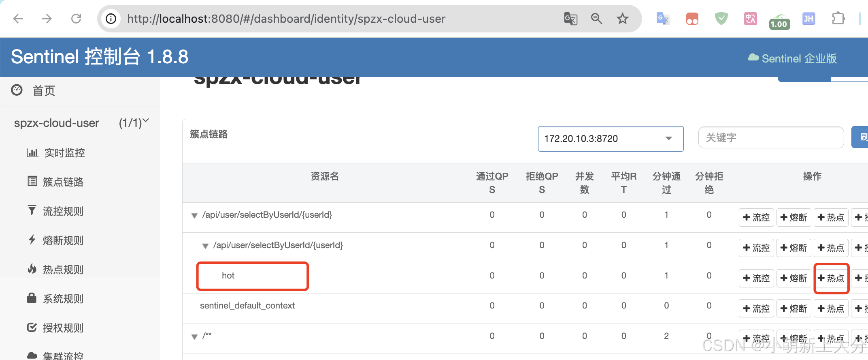The image size is (868, 360).
Task: Collapse the nested /api/user/selectByUserId/{userId} row
Action: (205, 246)
